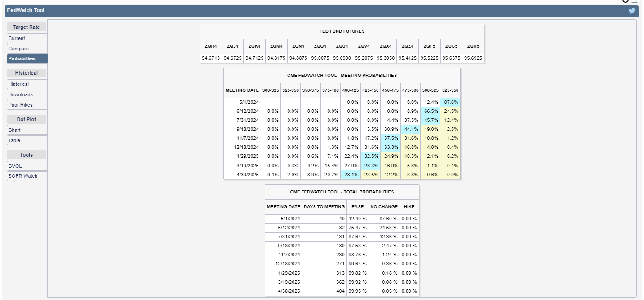
Task: Click the 87.60 % no change value
Action: (384, 219)
